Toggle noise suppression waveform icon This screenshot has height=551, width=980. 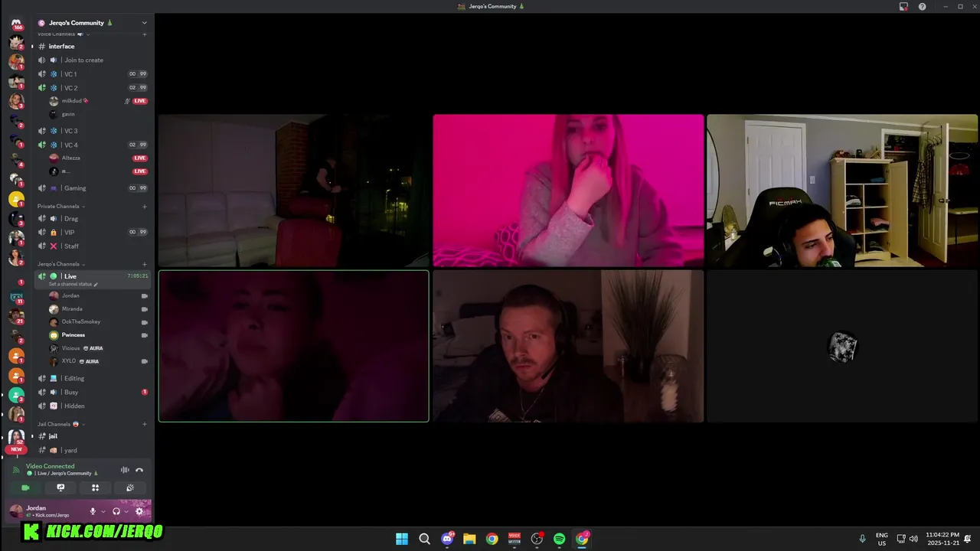(125, 470)
